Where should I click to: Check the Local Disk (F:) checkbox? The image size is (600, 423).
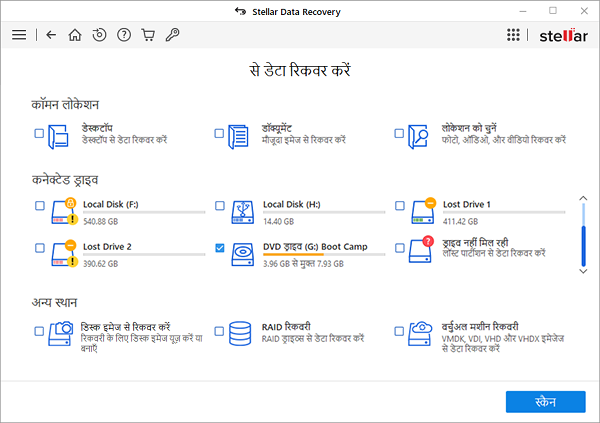40,206
